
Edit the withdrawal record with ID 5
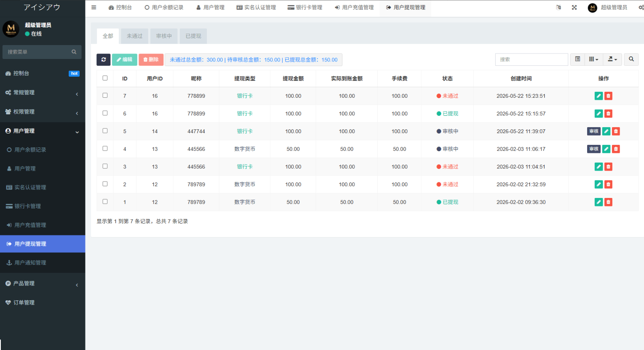pyautogui.click(x=606, y=131)
